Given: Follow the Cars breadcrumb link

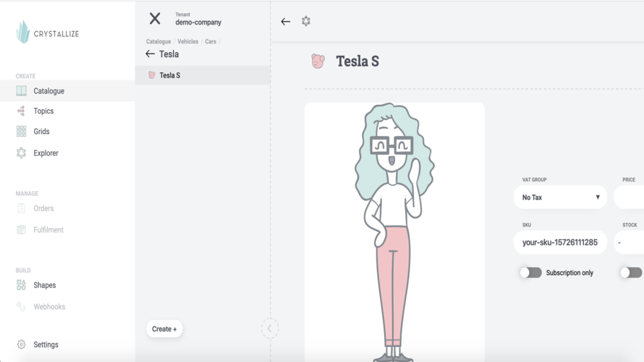Looking at the screenshot, I should (x=211, y=41).
